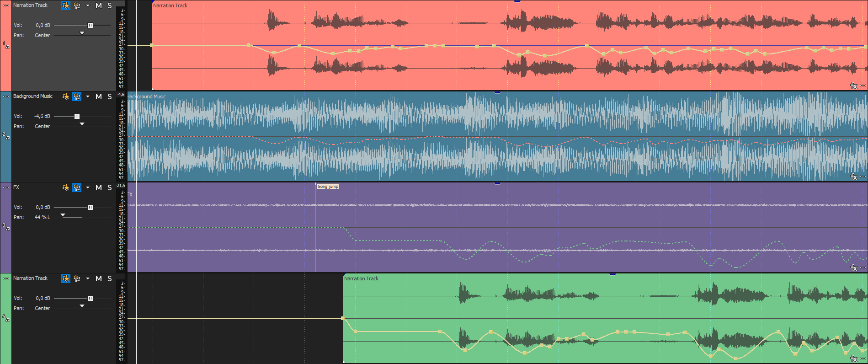This screenshot has width=868, height=364.
Task: Open the fx button on the purple FX clip
Action: [x=853, y=268]
